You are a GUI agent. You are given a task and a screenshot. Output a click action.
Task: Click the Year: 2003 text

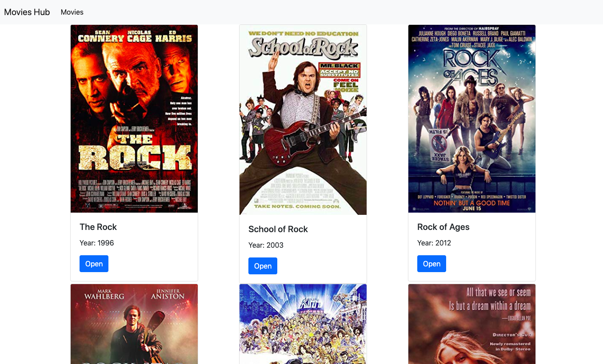coord(266,245)
